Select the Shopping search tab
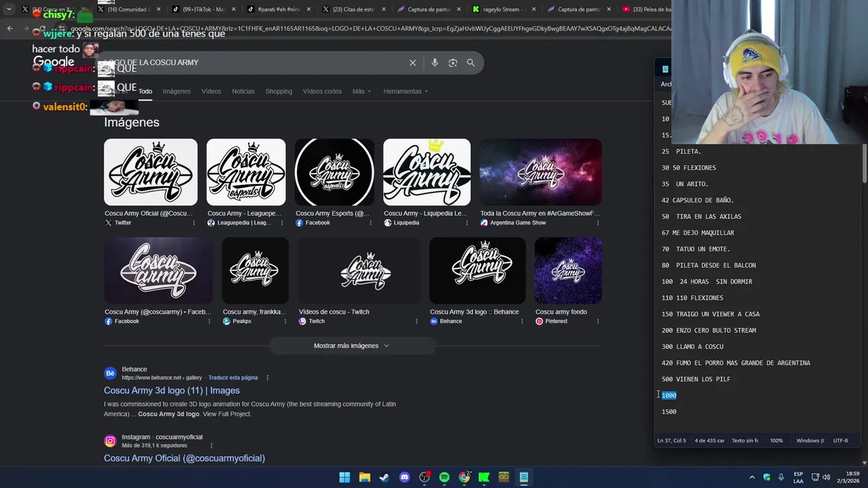868x488 pixels. [279, 91]
